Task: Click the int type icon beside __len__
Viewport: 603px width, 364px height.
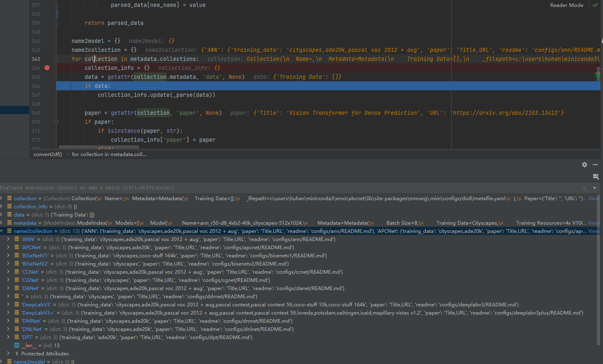Action: coord(17,345)
